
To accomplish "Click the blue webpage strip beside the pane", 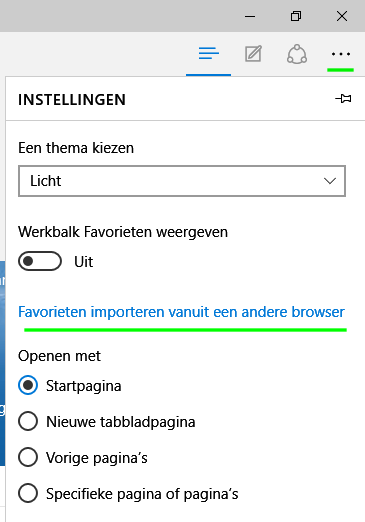I will click(2, 363).
